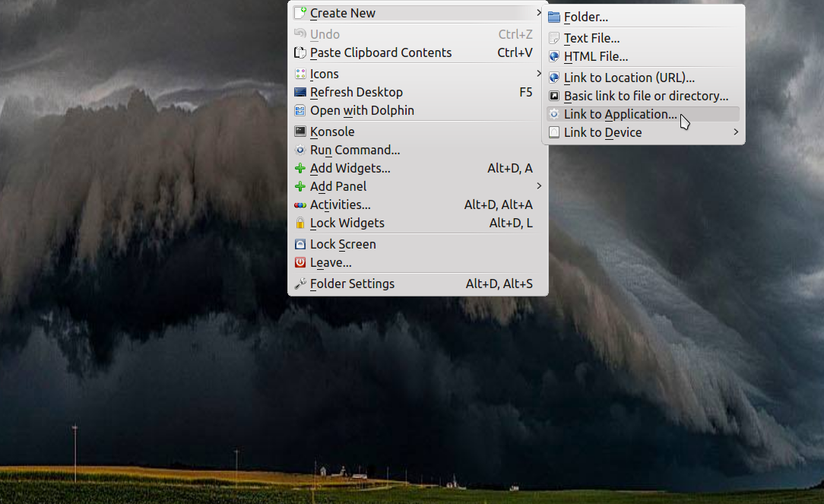Choose Text File from Create New
This screenshot has width=824, height=504.
(x=591, y=38)
